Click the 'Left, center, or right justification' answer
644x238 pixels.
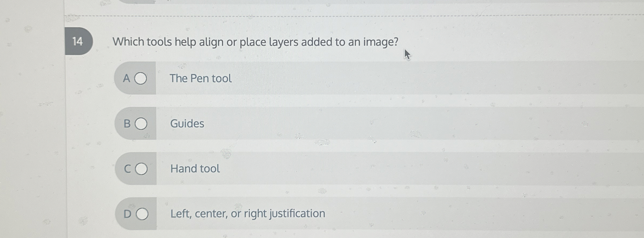[x=248, y=214]
